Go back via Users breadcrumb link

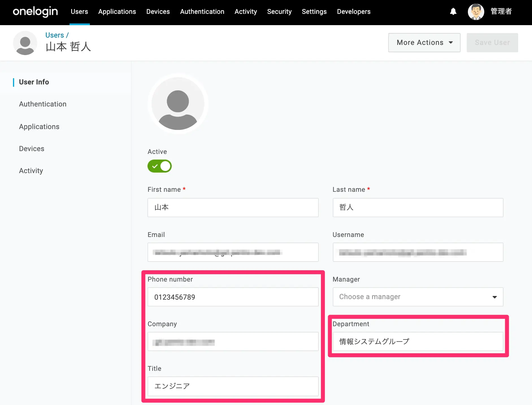click(55, 35)
